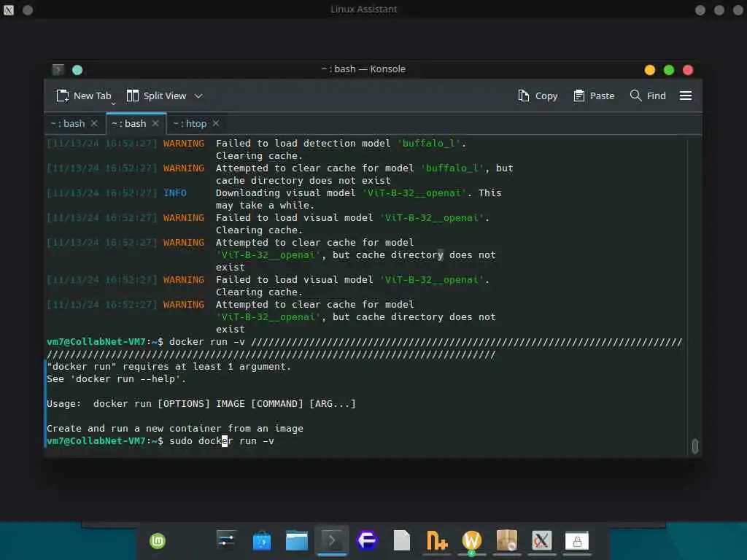Copy the selected terminal text
The image size is (747, 560).
coord(538,96)
